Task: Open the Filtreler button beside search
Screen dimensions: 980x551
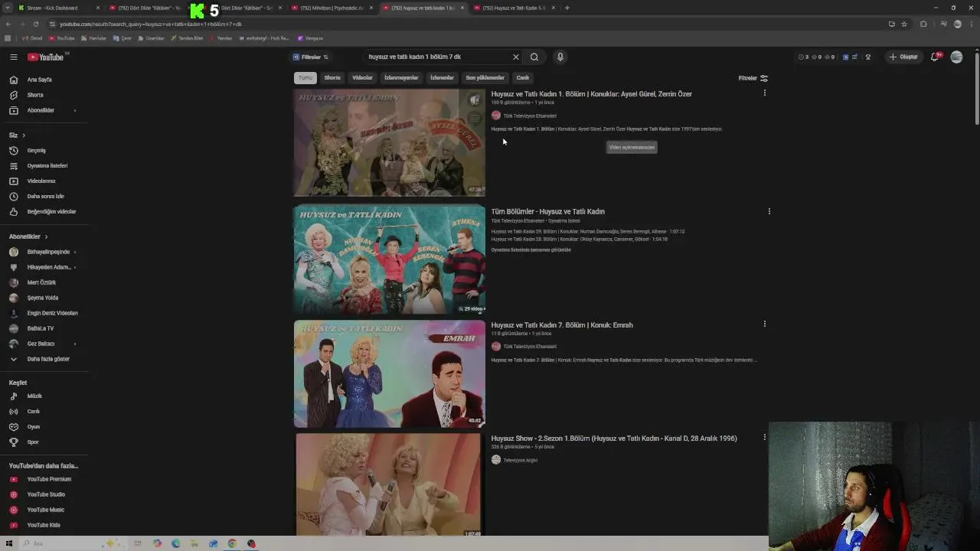Action: pyautogui.click(x=310, y=57)
